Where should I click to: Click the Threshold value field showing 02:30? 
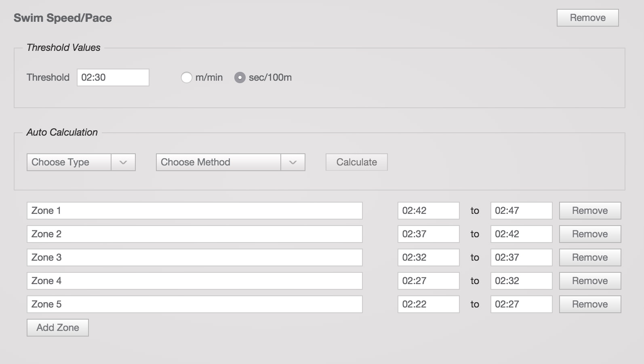pyautogui.click(x=113, y=77)
